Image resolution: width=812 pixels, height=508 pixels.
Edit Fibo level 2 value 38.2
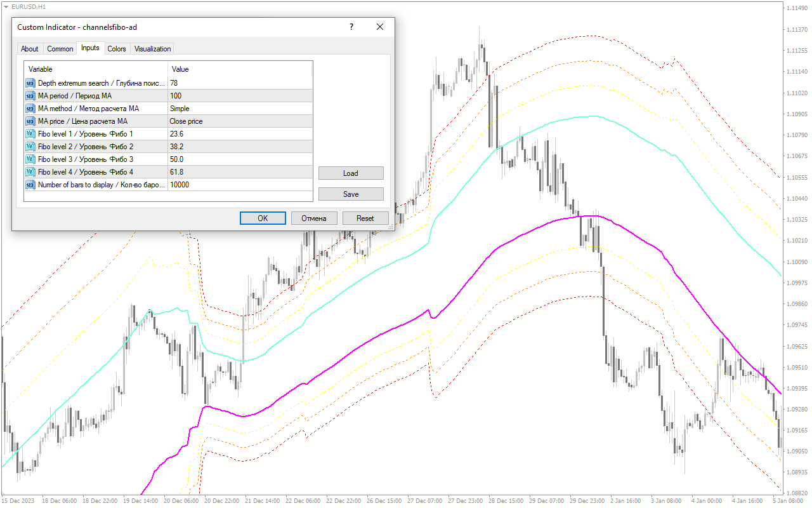pos(240,147)
